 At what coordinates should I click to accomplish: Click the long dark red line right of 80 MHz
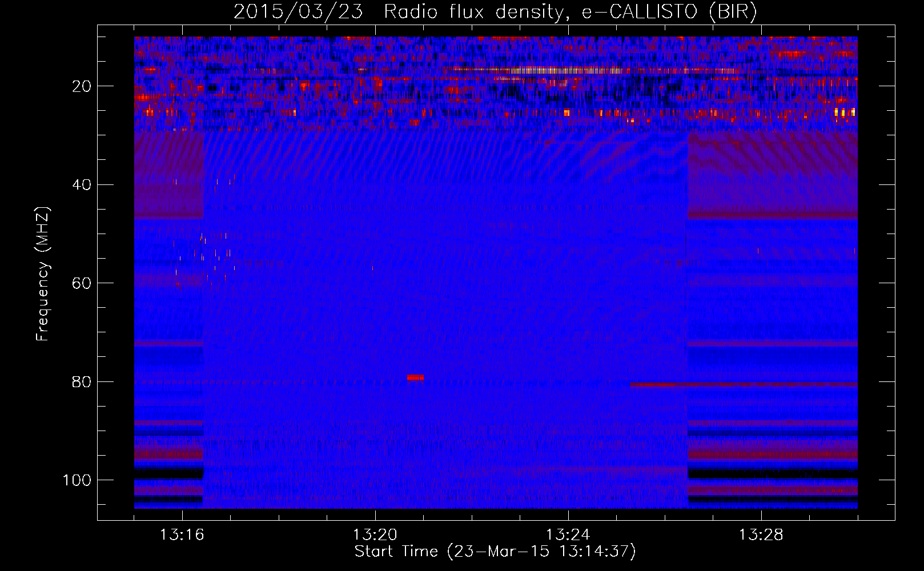pyautogui.click(x=744, y=385)
